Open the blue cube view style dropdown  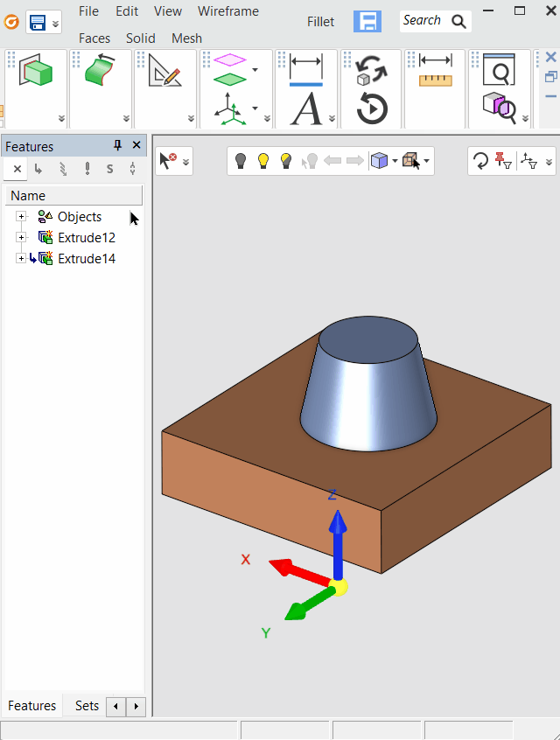[x=395, y=161]
